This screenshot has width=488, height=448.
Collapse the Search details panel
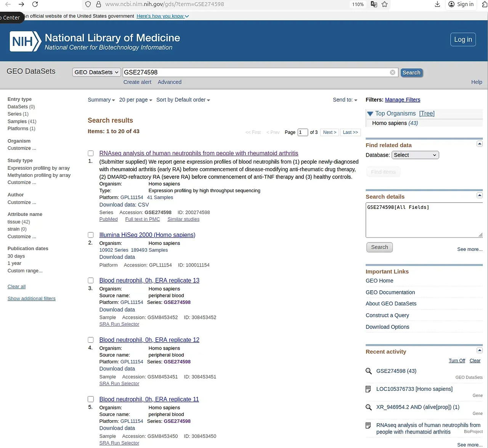click(480, 195)
